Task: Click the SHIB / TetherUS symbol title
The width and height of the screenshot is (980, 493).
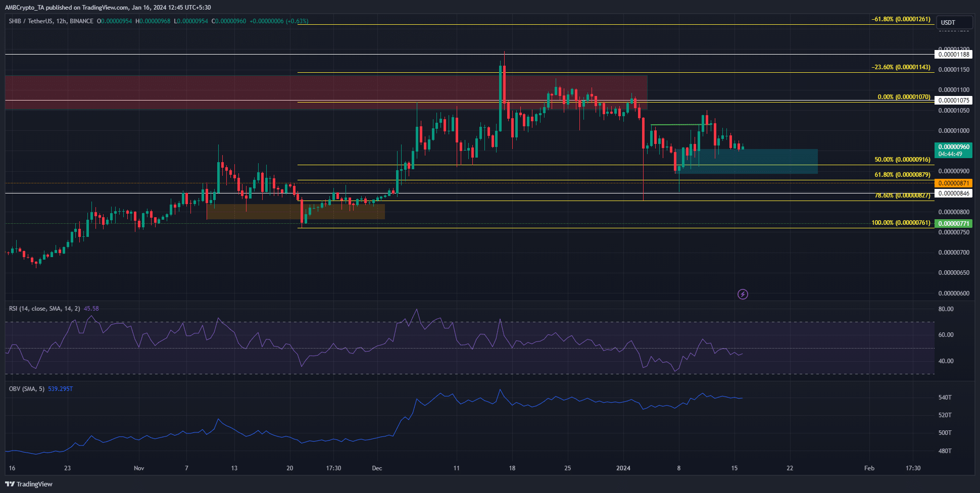Action: (51, 21)
